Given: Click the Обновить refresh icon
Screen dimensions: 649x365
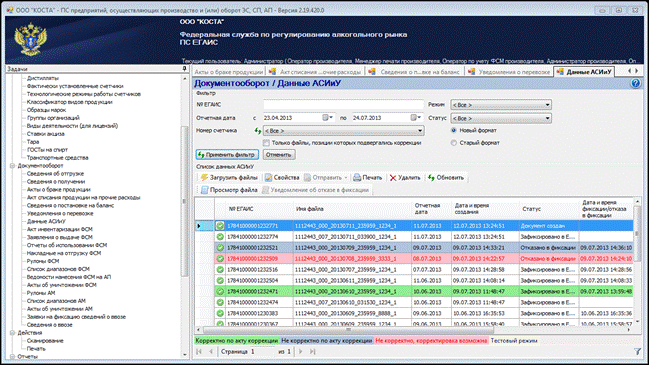Looking at the screenshot, I should 431,178.
